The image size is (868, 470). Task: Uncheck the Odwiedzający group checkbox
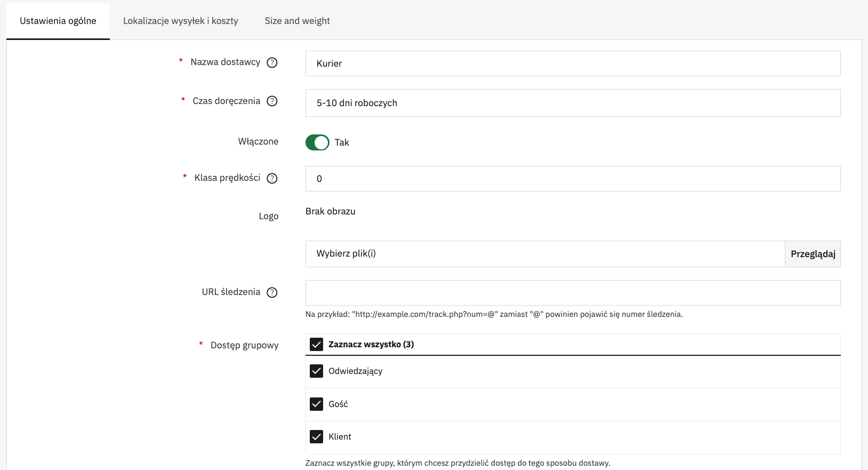tap(317, 371)
